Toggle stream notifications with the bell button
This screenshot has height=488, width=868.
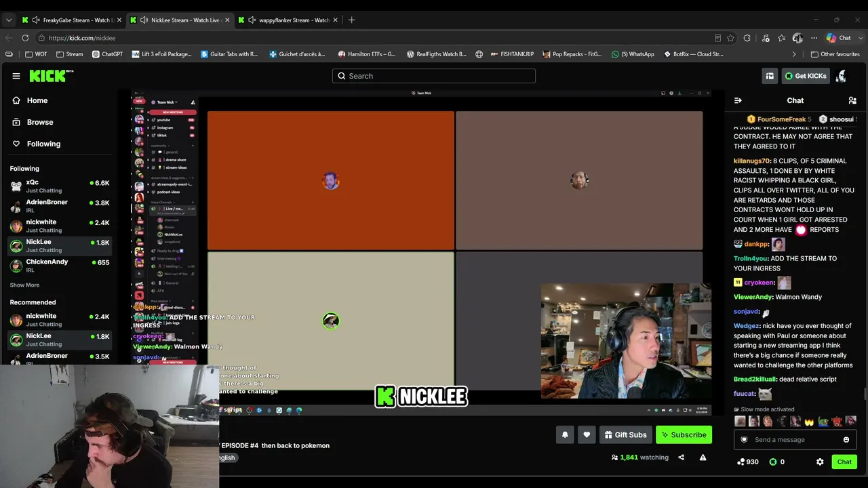[x=565, y=434]
